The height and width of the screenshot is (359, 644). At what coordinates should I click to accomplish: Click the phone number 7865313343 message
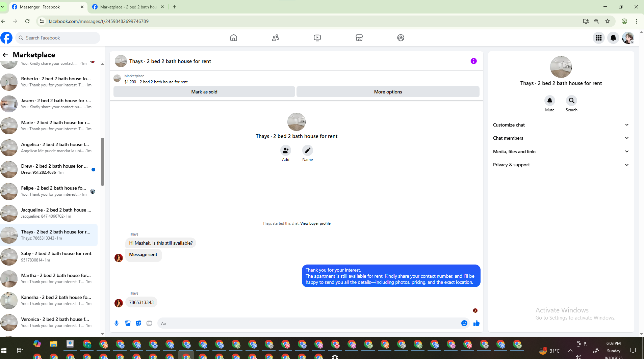[x=141, y=302]
